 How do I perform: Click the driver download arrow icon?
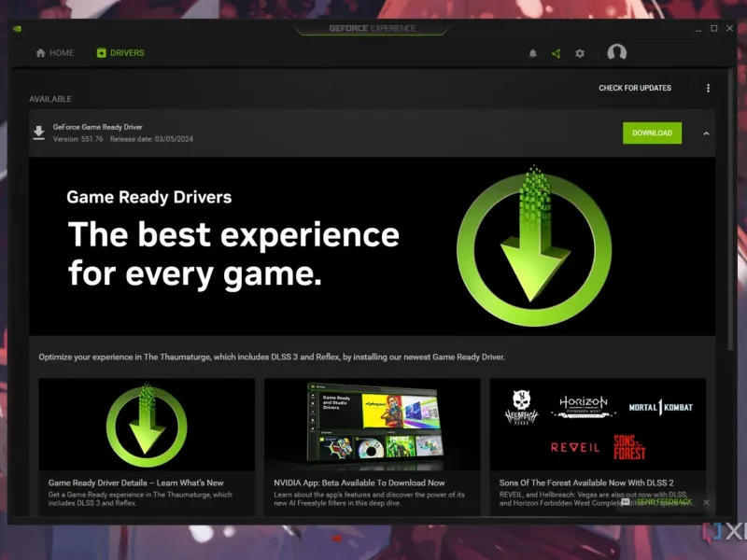tap(39, 133)
